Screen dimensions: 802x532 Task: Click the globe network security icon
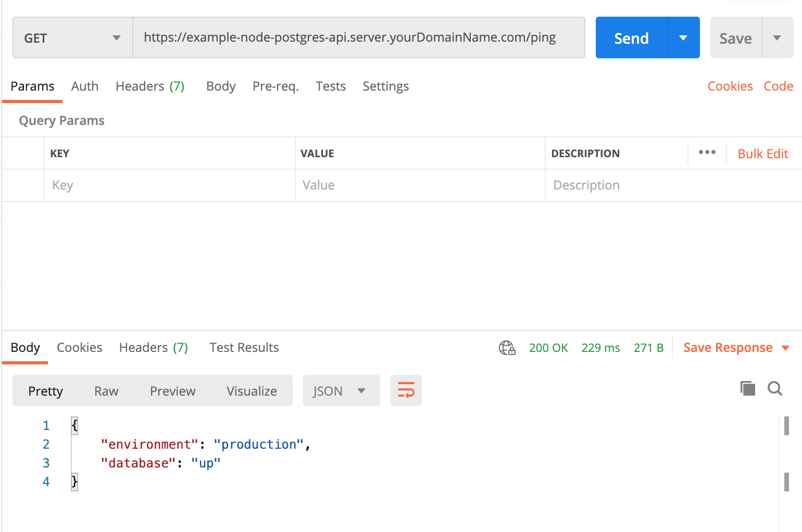pyautogui.click(x=507, y=348)
